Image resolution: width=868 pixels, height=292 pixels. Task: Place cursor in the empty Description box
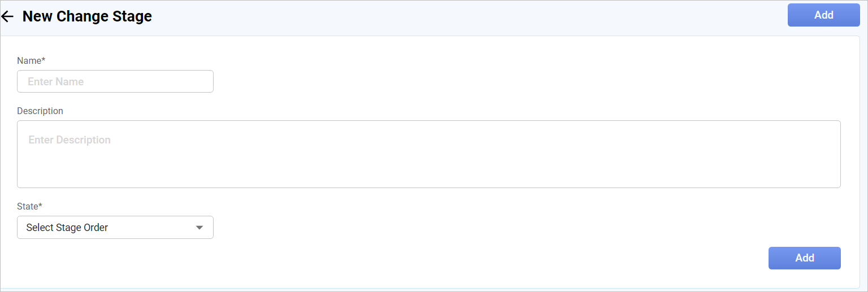coord(428,164)
